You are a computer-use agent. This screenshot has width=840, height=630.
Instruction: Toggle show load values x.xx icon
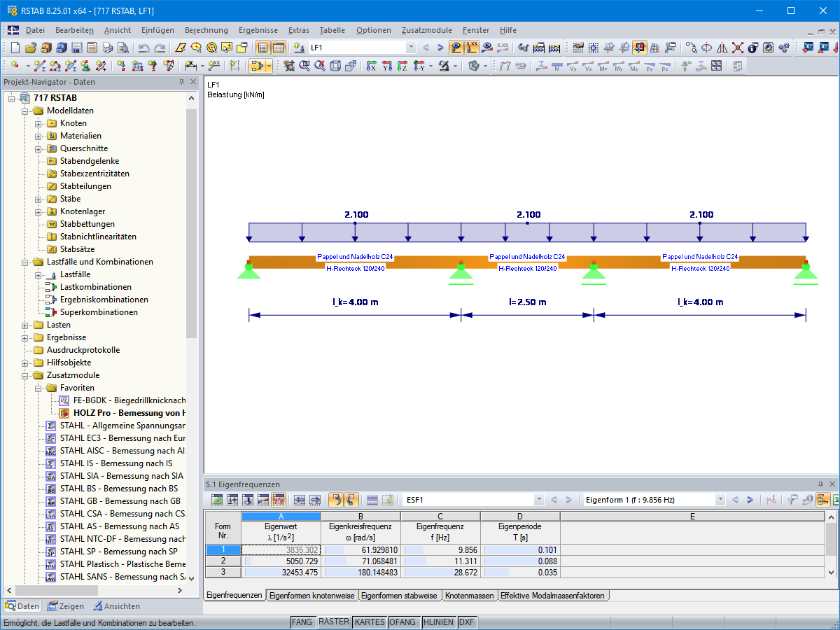472,48
